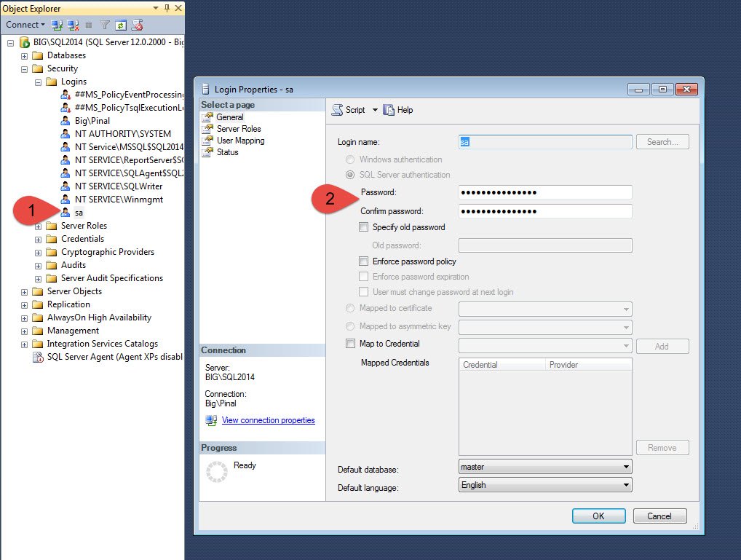Image resolution: width=741 pixels, height=560 pixels.
Task: Click the sa login icon in the tree
Action: pyautogui.click(x=66, y=213)
